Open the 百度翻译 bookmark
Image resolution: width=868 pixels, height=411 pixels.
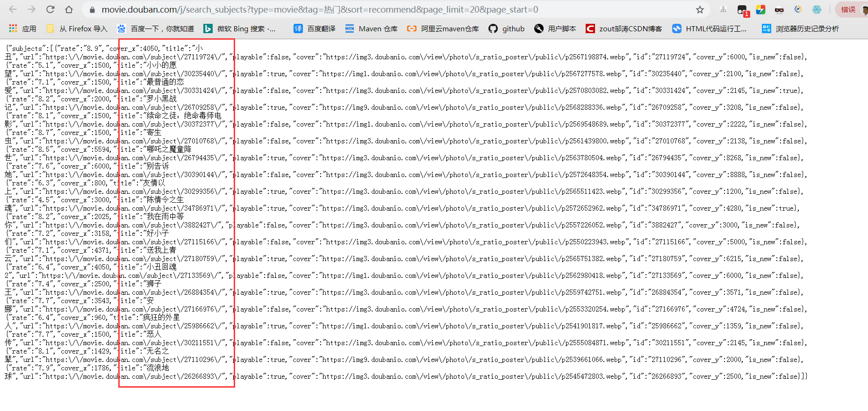[x=315, y=28]
